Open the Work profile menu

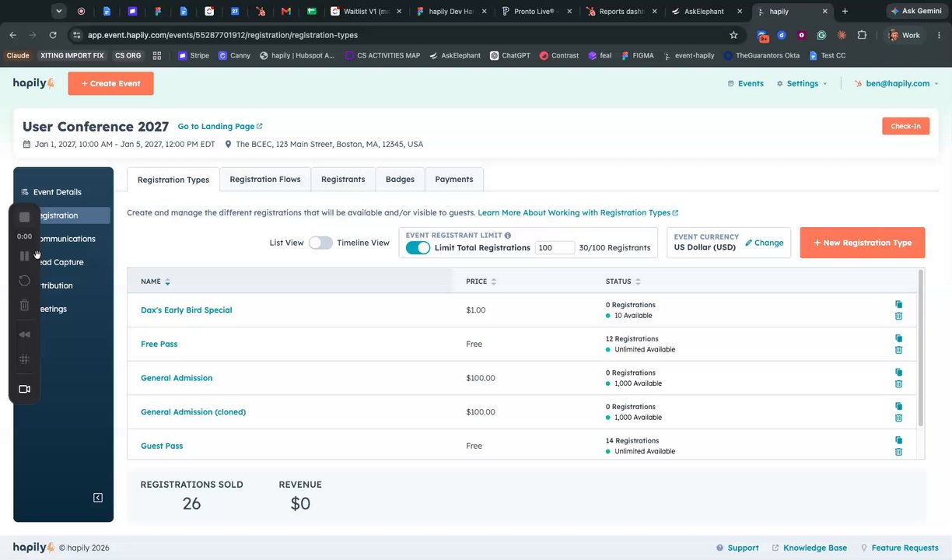905,35
